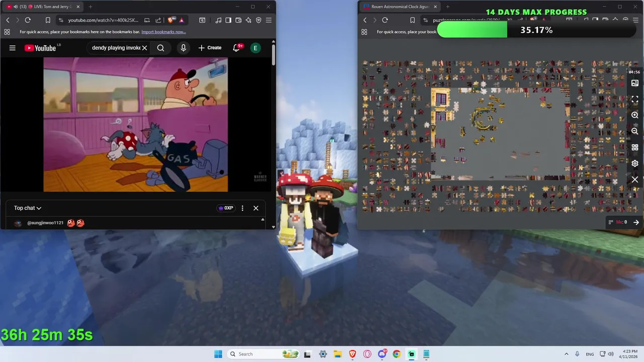Open the Brave Shields lion icon

[x=171, y=20]
